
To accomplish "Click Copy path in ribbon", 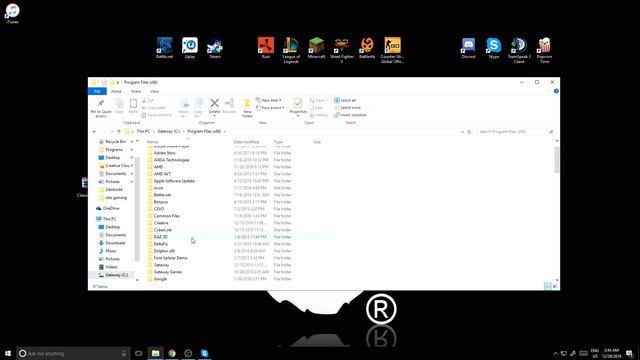I will [153, 108].
